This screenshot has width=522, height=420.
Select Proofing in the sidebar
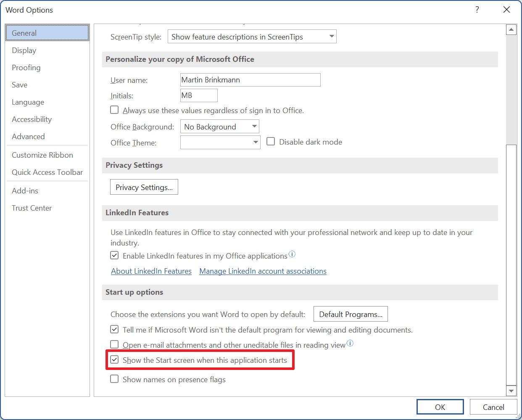pyautogui.click(x=26, y=67)
